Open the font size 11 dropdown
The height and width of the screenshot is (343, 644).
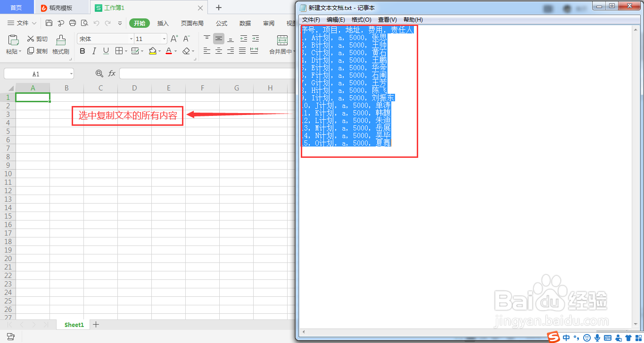[x=164, y=39]
